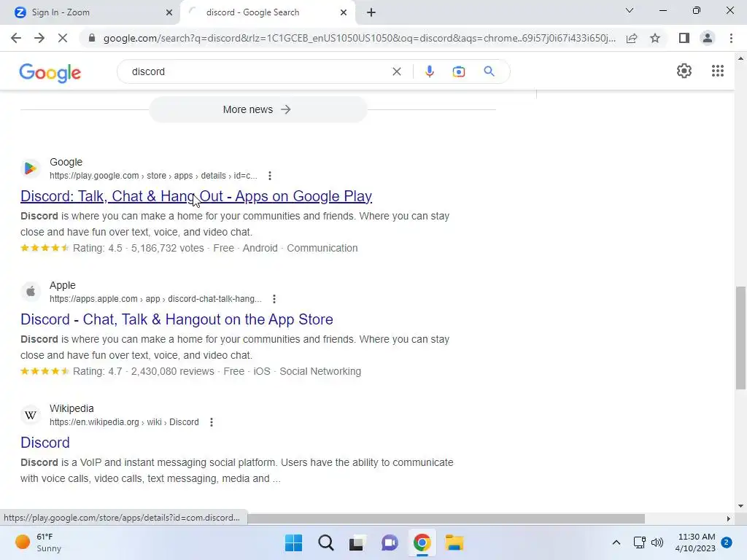Open Discord on the App Store link

point(177,319)
